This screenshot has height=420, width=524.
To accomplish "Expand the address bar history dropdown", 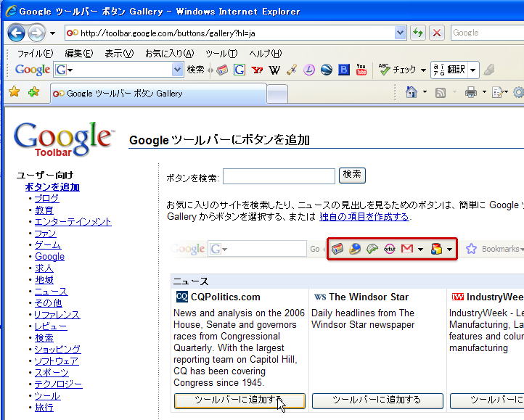I will [400, 33].
